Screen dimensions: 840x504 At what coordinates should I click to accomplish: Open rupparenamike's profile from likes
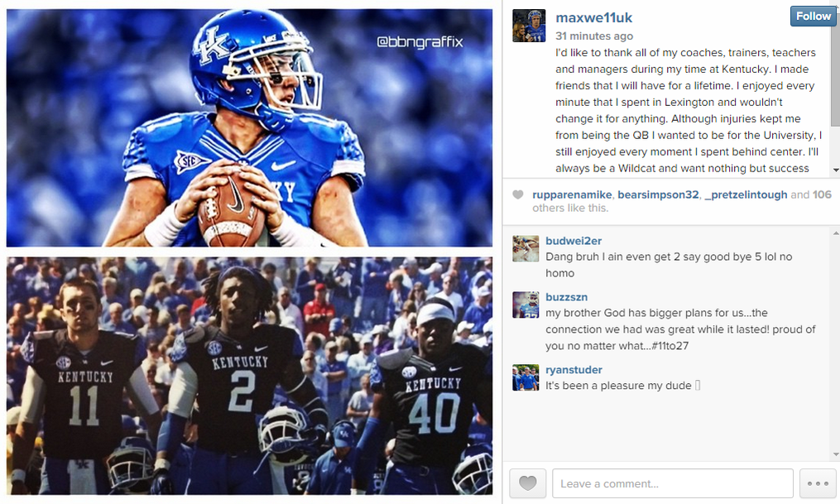pyautogui.click(x=572, y=194)
